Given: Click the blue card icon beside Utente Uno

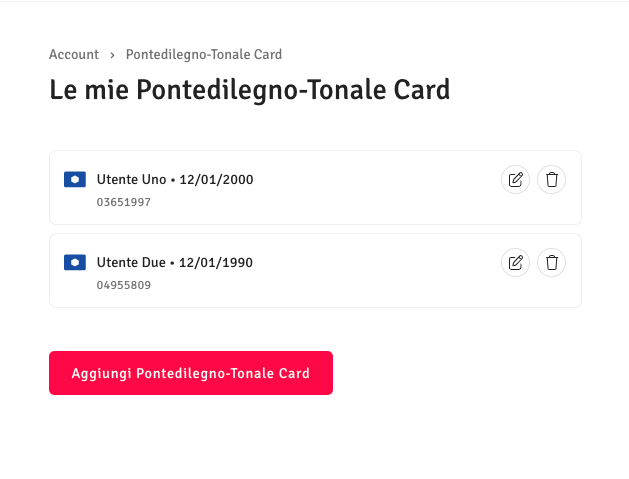Looking at the screenshot, I should click(x=75, y=179).
